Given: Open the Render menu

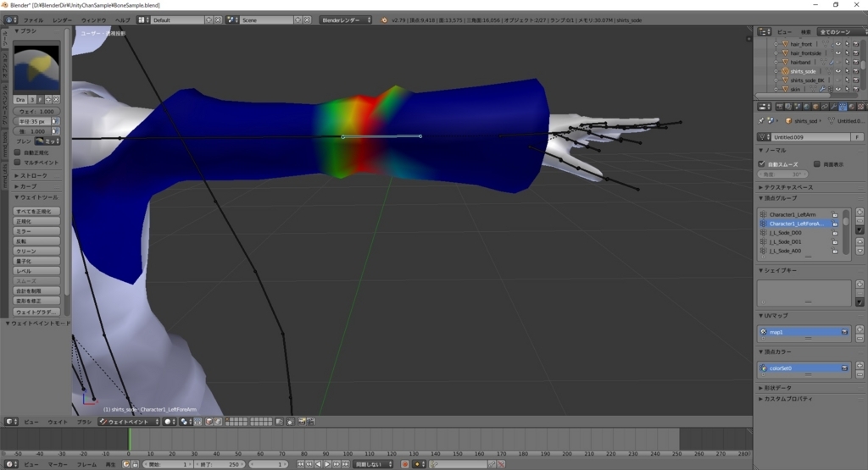Looking at the screenshot, I should click(x=62, y=20).
